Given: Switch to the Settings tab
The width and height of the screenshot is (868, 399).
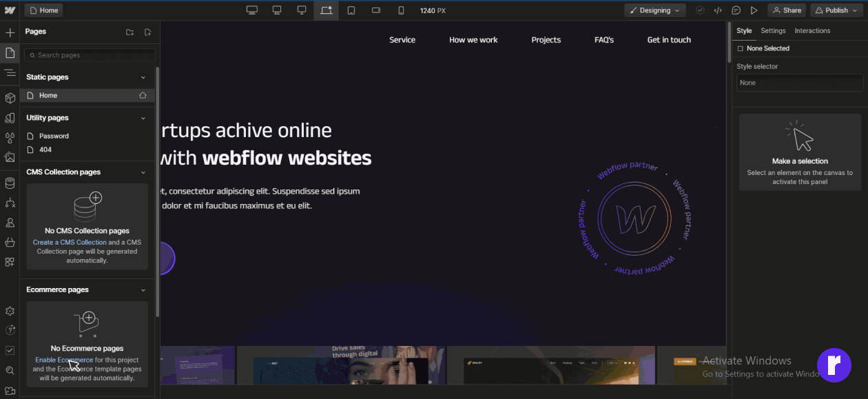Looking at the screenshot, I should (773, 31).
